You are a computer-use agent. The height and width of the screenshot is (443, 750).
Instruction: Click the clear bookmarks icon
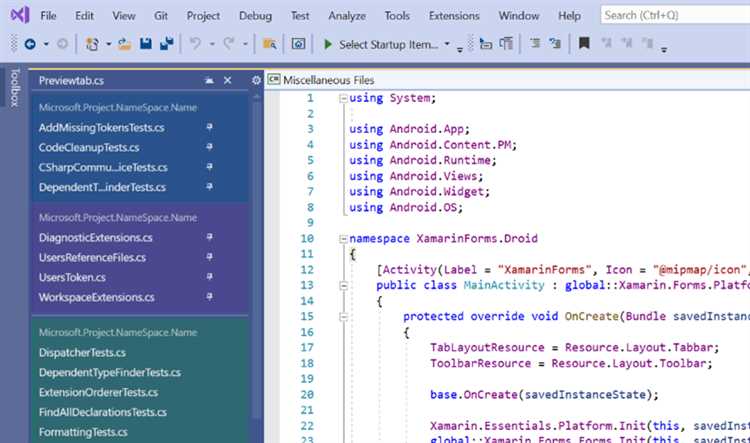tap(647, 44)
